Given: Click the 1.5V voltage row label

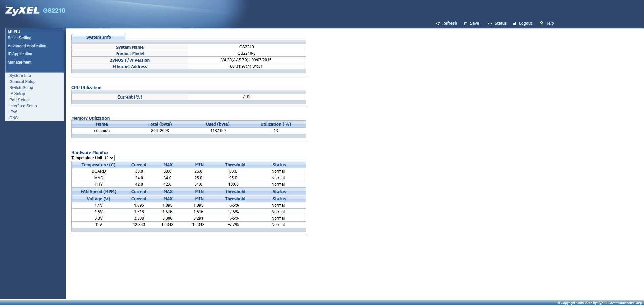Looking at the screenshot, I should pyautogui.click(x=99, y=212).
